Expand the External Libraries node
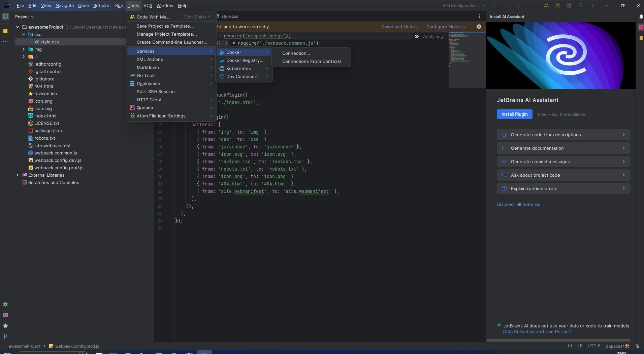Viewport: 644px width, 354px height. pyautogui.click(x=18, y=175)
